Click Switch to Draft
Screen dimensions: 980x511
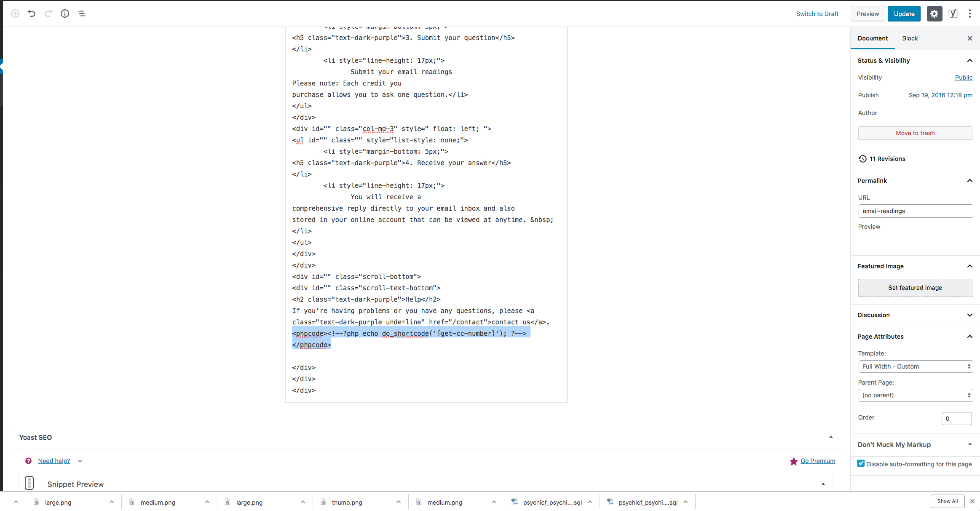[817, 14]
